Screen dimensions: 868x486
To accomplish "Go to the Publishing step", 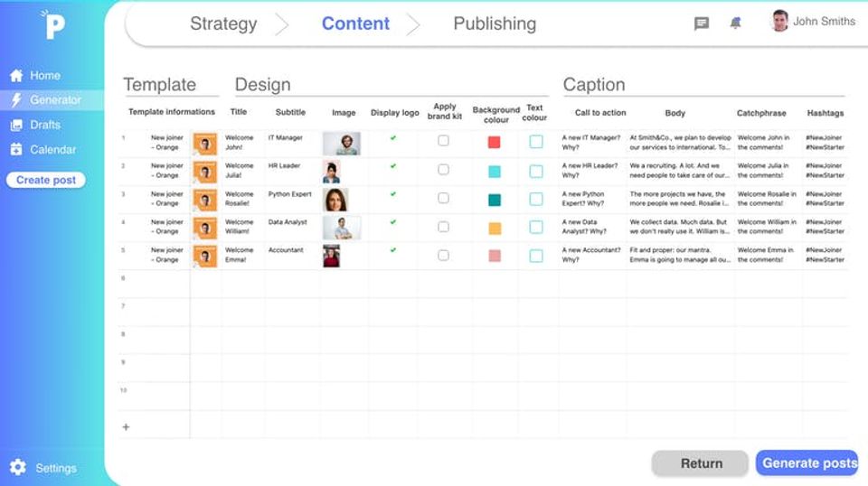I will click(495, 24).
